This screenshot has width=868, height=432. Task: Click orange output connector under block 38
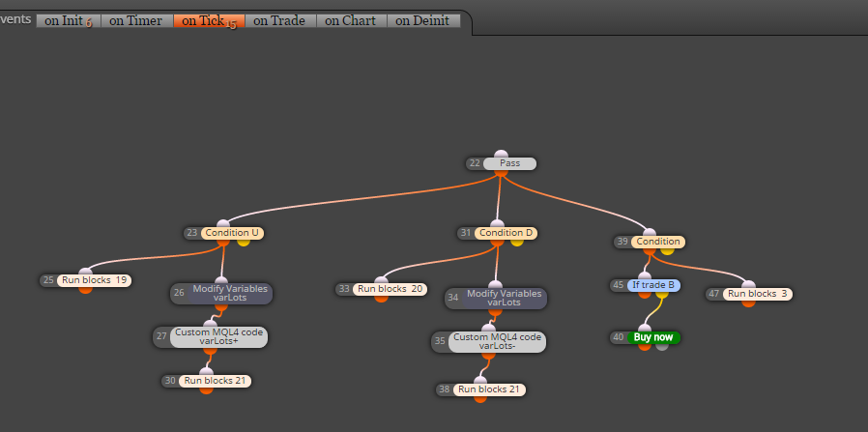click(480, 398)
